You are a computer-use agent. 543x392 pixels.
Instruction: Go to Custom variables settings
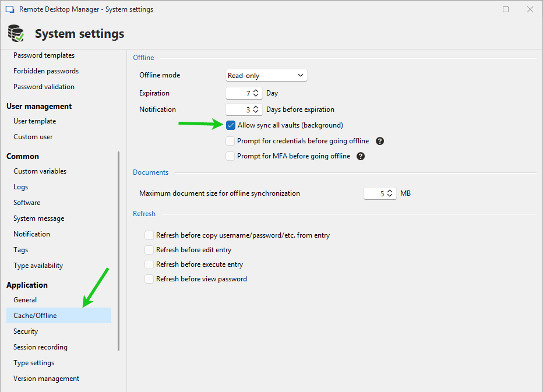40,171
